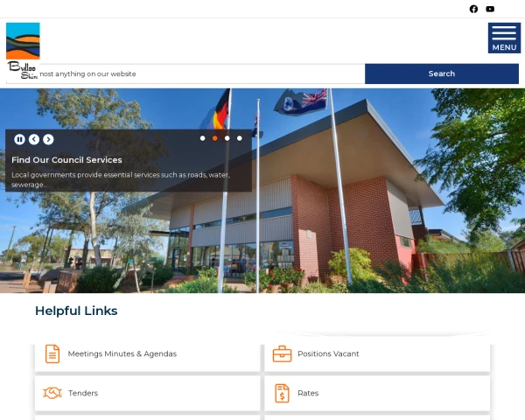Focus the website search input field
525x420 pixels.
[185, 73]
